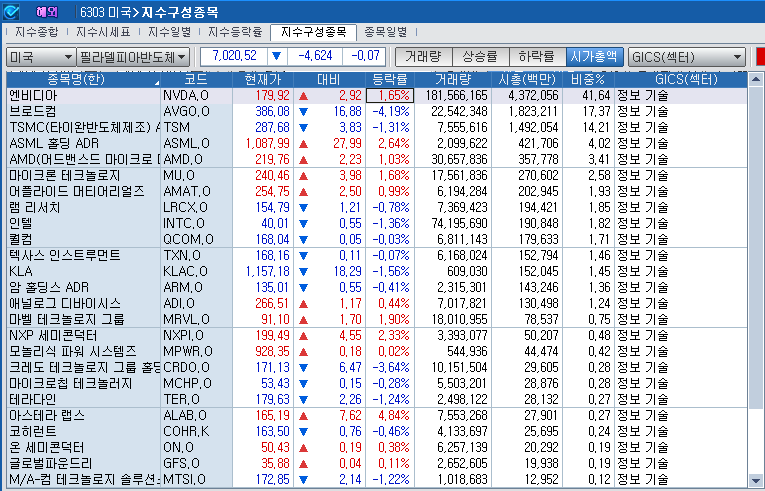
Task: Click 아스테라 랩스 stock name
Action: coord(47,416)
